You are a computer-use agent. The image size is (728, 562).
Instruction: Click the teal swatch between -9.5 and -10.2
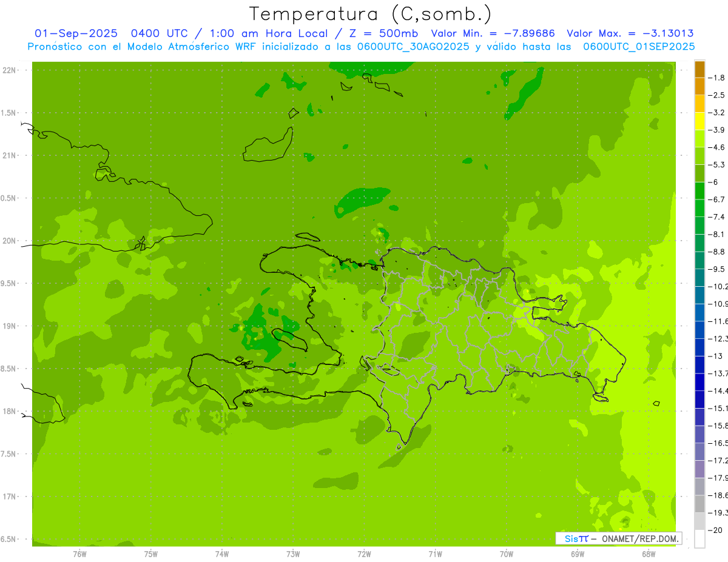[x=699, y=278]
